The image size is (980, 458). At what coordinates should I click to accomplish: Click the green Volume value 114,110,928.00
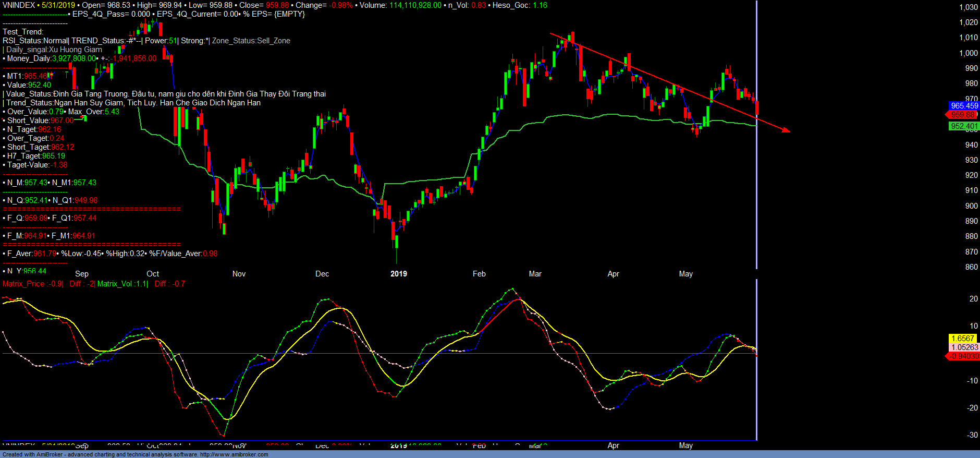(415, 5)
